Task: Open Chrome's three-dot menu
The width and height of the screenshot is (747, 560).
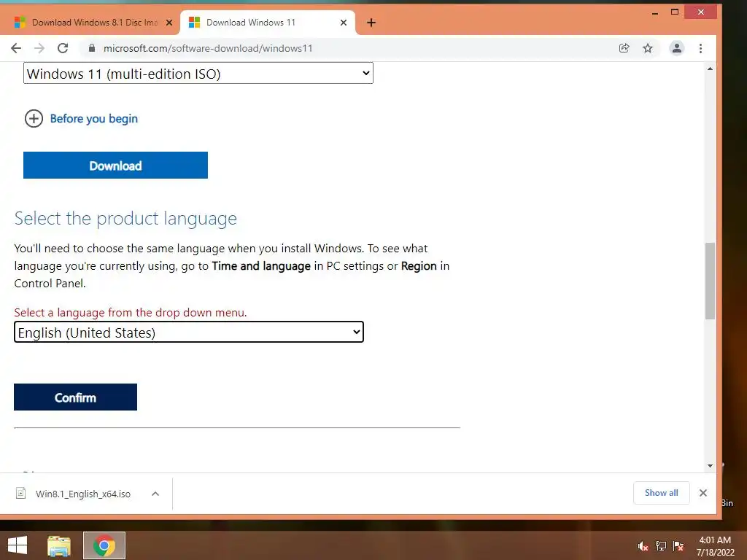Action: pyautogui.click(x=700, y=48)
